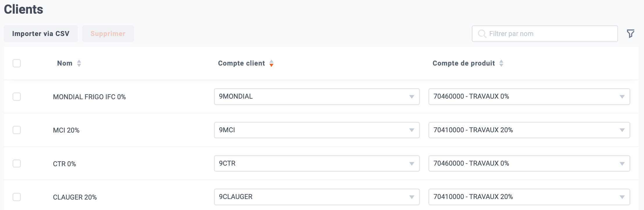Sort by Compte de produit arrows
The image size is (644, 210).
coord(501,63)
